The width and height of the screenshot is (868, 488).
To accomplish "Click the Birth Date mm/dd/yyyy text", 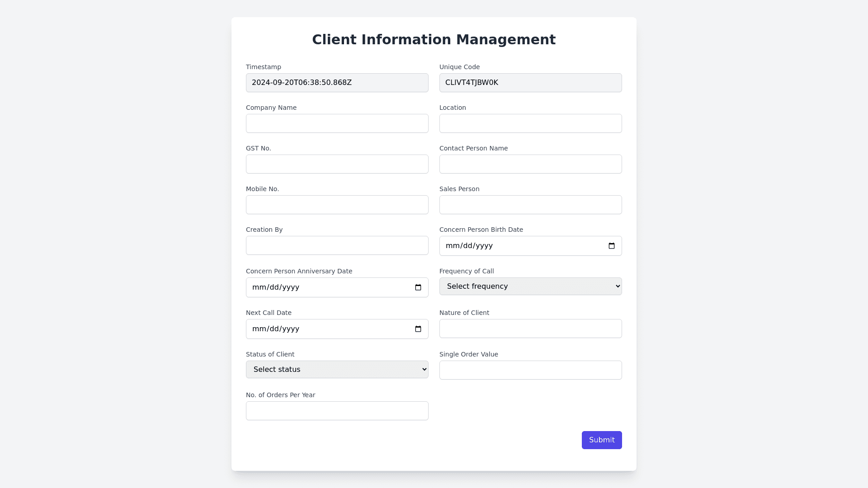I will 469,246.
